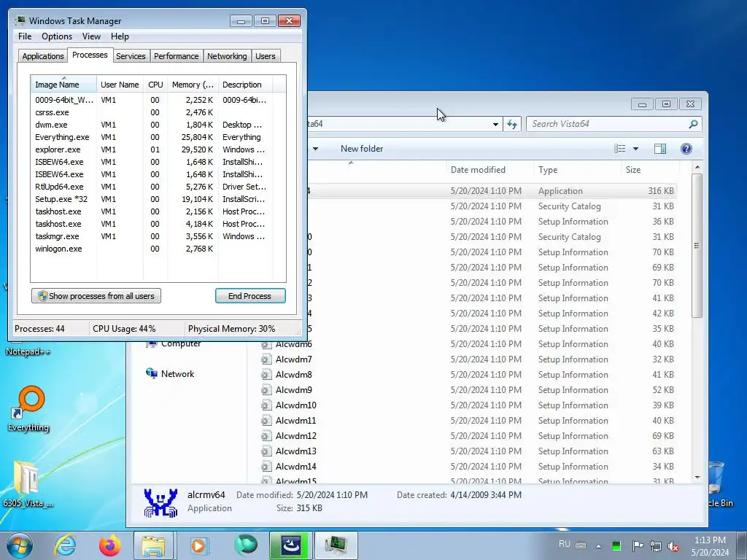Image resolution: width=747 pixels, height=560 pixels.
Task: Select Network in the navigation pane
Action: [177, 374]
